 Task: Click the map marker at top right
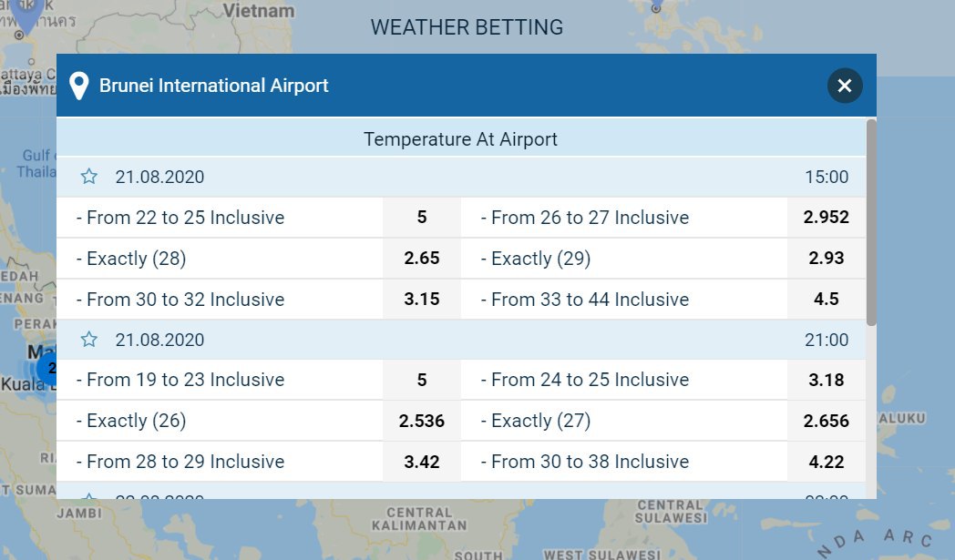coord(656,5)
